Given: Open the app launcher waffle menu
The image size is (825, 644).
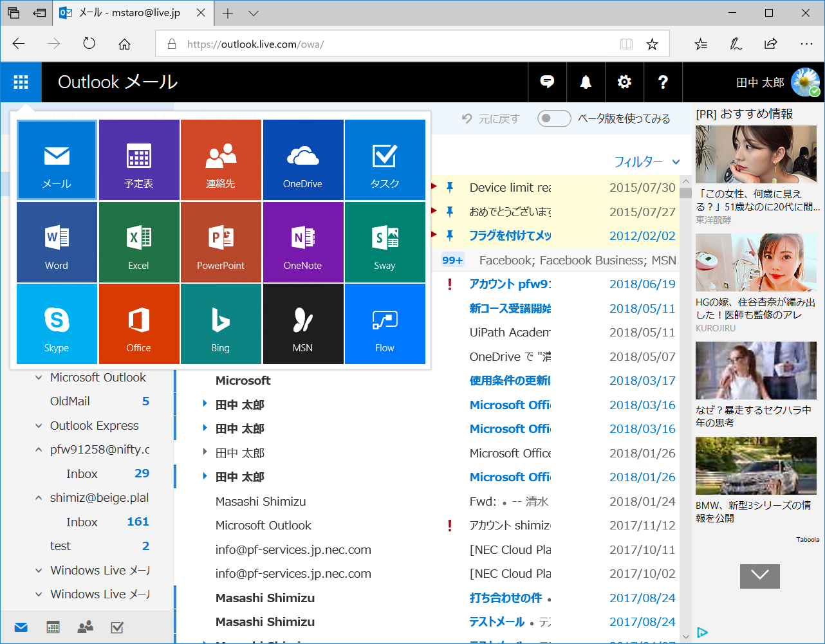Looking at the screenshot, I should pos(21,82).
